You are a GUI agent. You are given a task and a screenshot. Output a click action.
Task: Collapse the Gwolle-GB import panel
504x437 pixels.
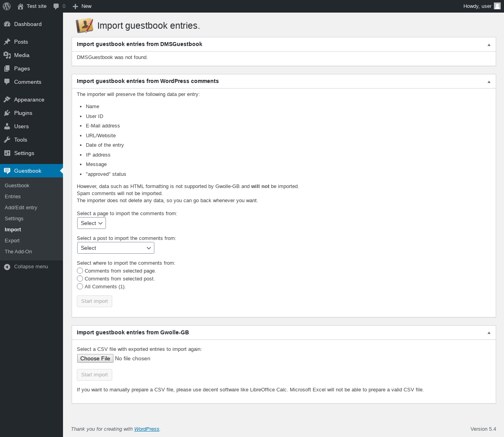click(x=489, y=333)
